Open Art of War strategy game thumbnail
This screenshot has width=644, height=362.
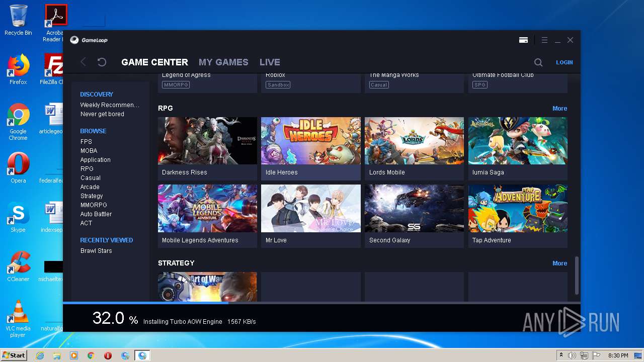[207, 287]
